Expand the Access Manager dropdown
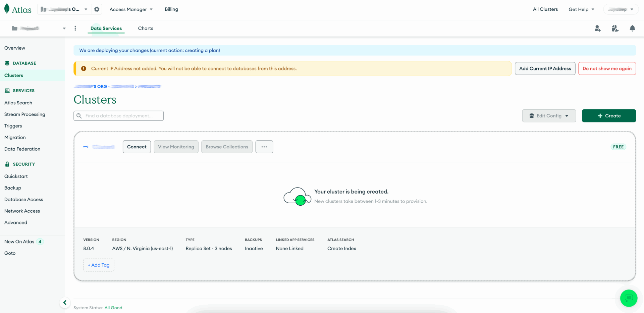This screenshot has width=644, height=313. tap(131, 9)
